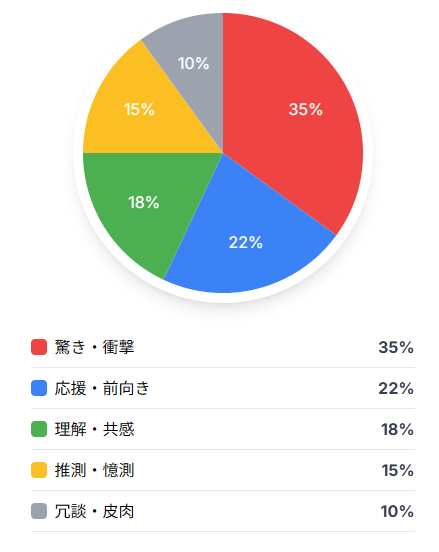Click the yellow legend swatch for 推測・憶測
The image size is (439, 552).
[39, 470]
